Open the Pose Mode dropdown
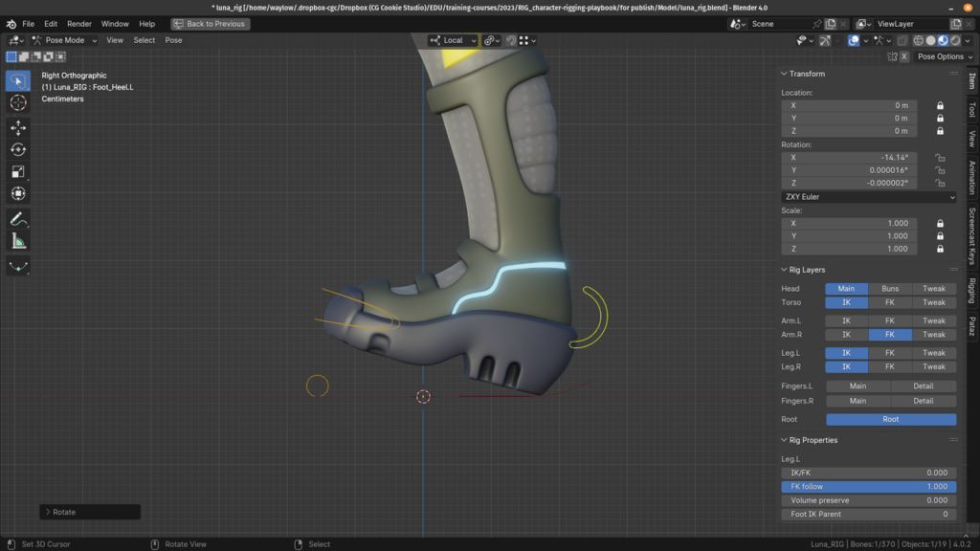 (65, 40)
